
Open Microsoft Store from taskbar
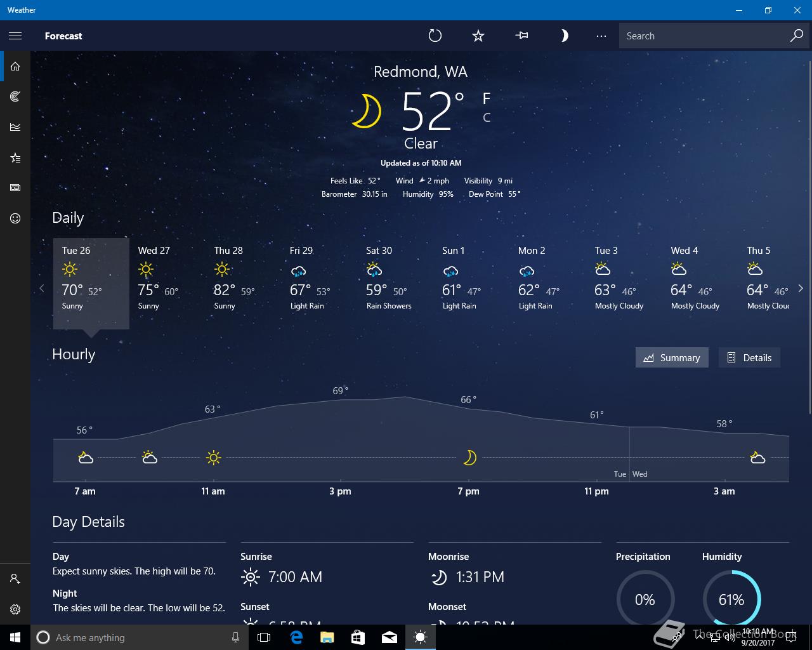pos(358,637)
